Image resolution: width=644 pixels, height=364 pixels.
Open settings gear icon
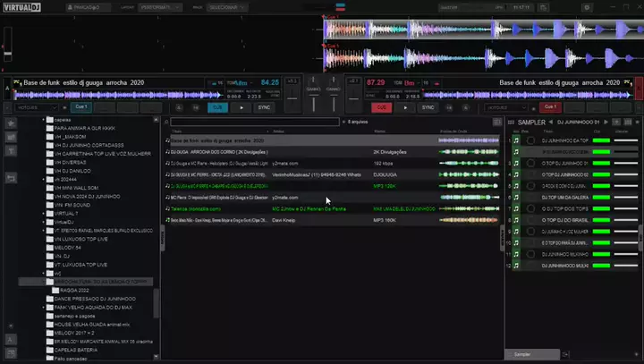click(587, 7)
